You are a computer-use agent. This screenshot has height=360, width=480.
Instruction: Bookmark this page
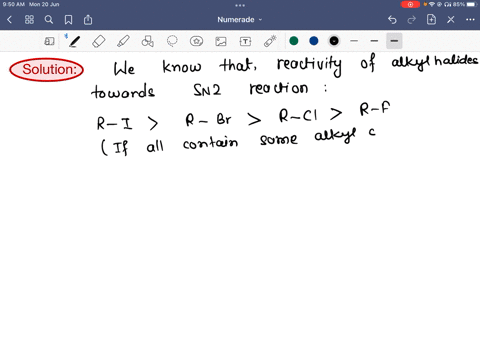[x=68, y=20]
